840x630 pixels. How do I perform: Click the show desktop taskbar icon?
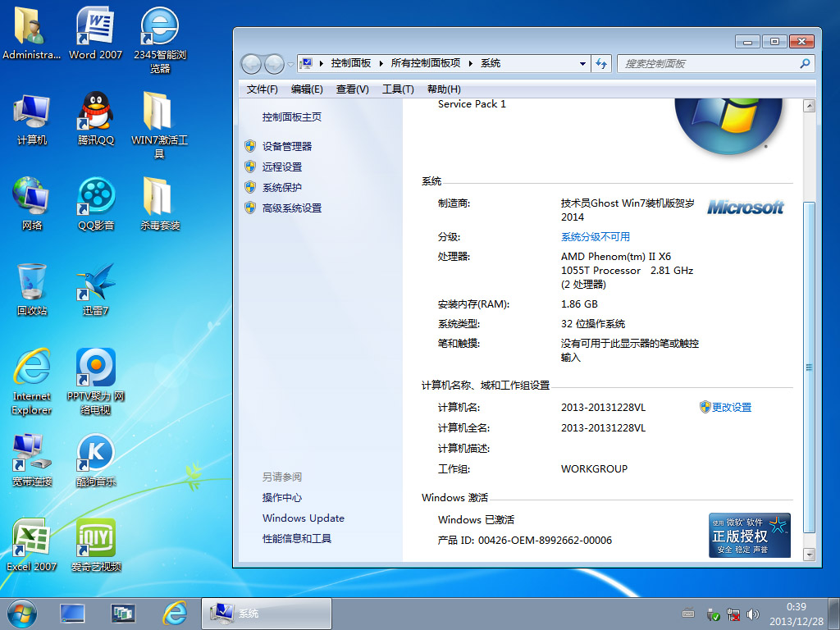point(72,614)
